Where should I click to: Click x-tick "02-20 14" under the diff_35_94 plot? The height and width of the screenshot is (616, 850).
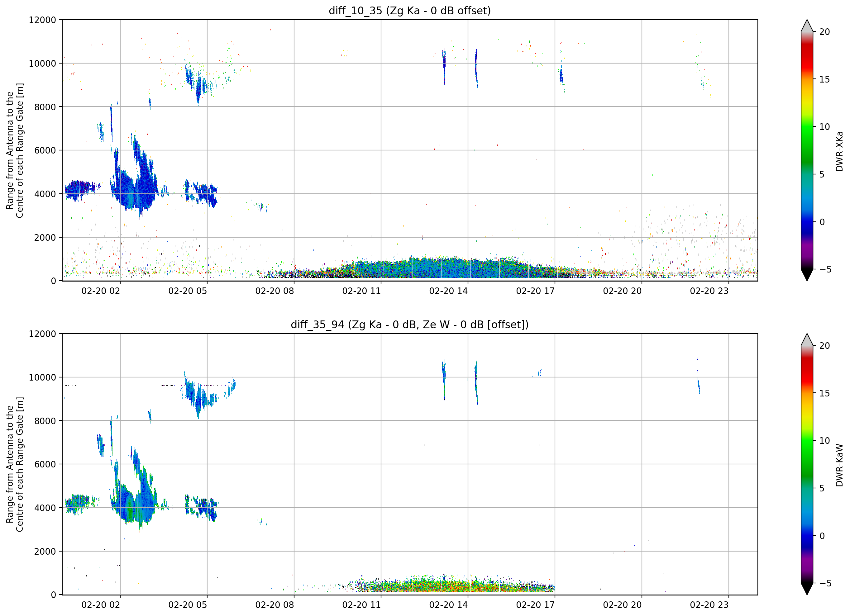449,605
